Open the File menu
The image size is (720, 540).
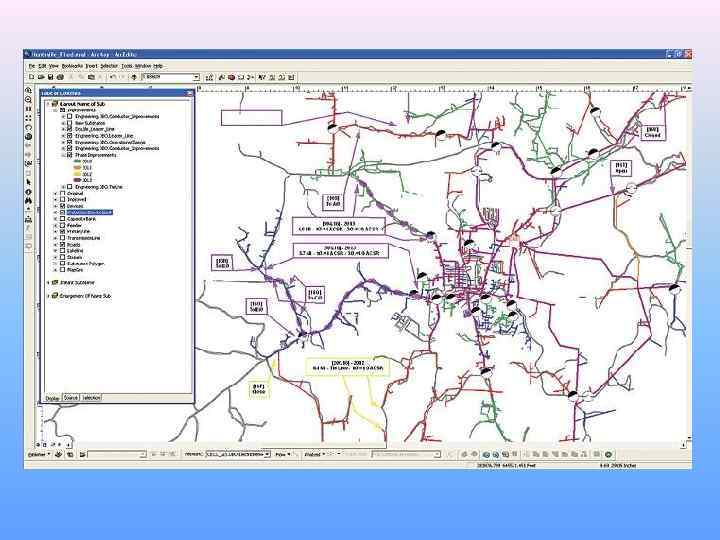click(x=32, y=66)
